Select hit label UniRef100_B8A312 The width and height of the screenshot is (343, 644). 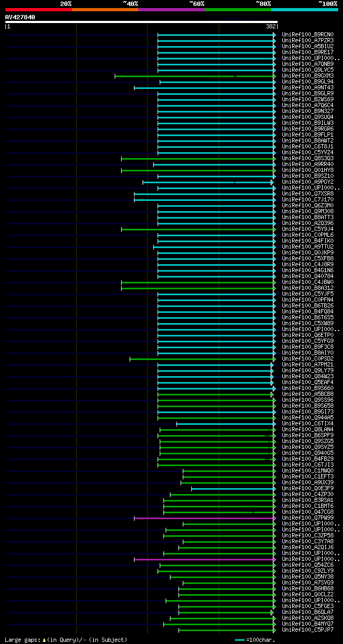308,288
